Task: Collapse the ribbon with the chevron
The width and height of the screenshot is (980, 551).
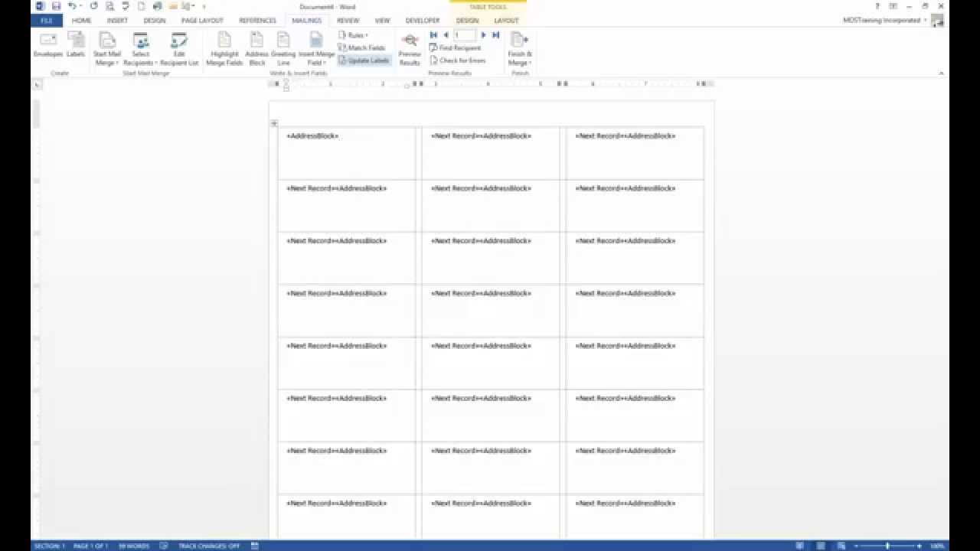Action: pos(941,73)
